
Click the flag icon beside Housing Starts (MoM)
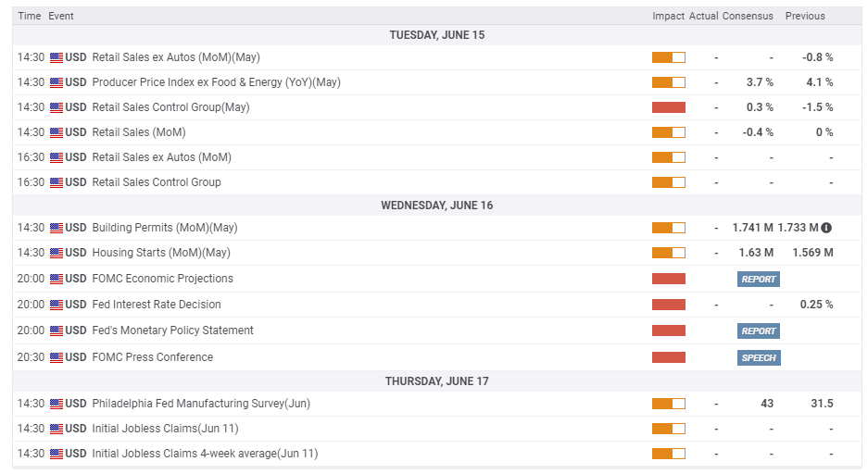(x=57, y=253)
